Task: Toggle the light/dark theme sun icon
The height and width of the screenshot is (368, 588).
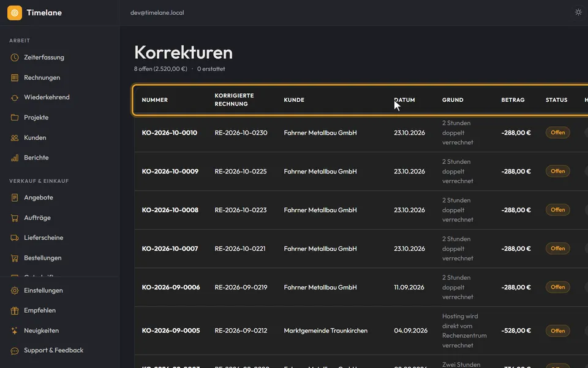Action: pos(578,12)
